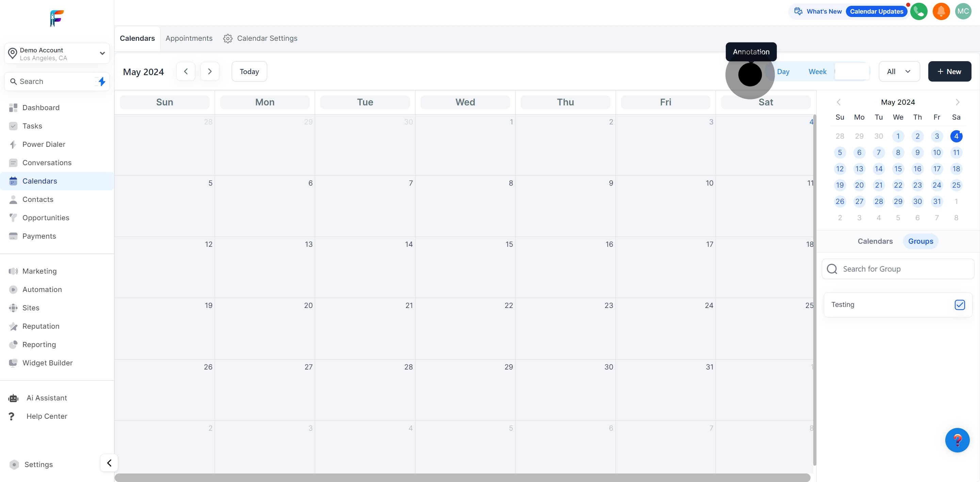
Task: Open the Calendar Settings gear icon
Action: pos(228,38)
